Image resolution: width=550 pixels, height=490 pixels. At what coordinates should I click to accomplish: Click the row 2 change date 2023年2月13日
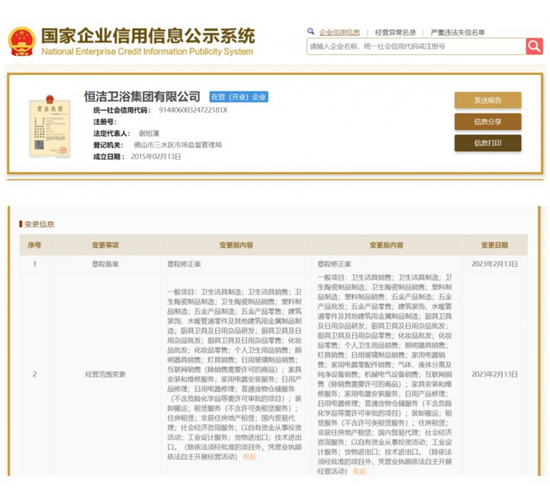click(495, 374)
